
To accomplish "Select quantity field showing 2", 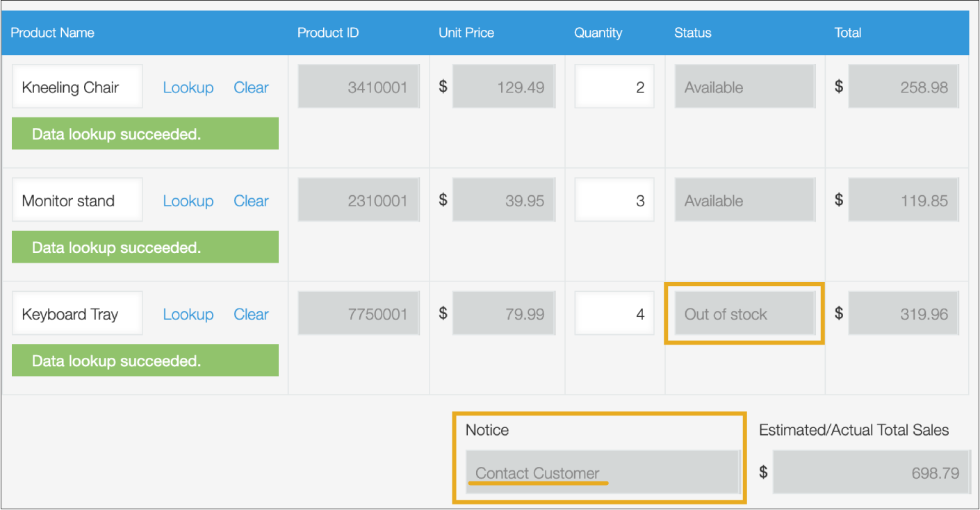I will click(614, 87).
